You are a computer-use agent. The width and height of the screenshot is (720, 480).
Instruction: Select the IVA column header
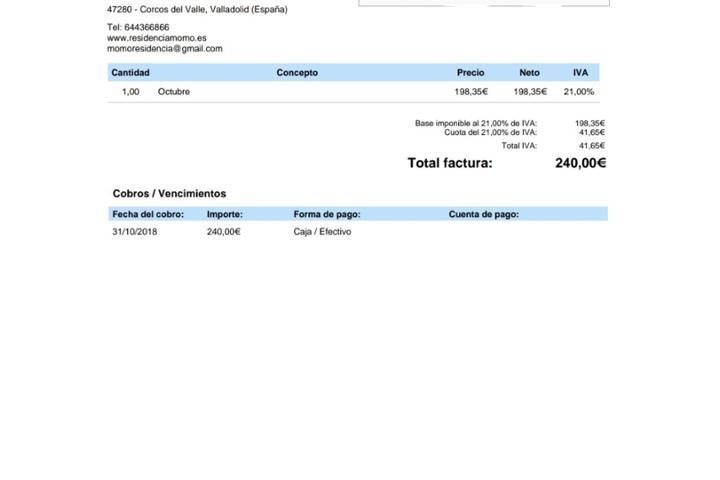(580, 73)
